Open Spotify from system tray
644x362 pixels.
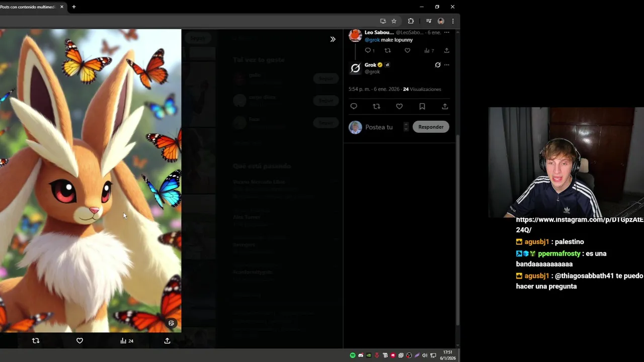click(352, 355)
